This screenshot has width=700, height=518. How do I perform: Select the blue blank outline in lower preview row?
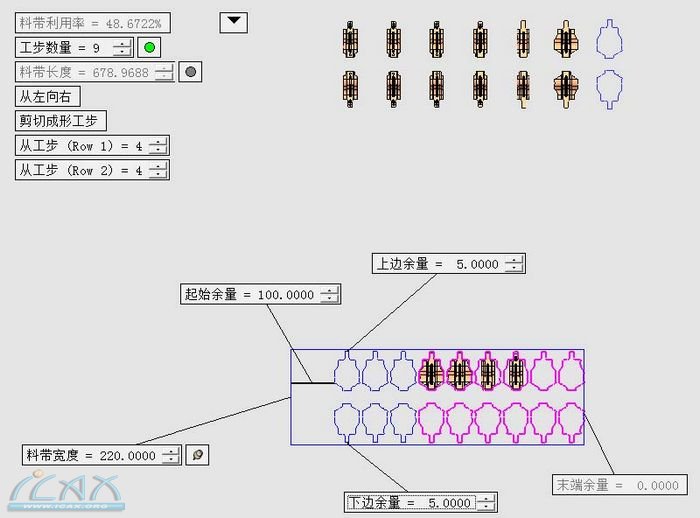point(609,89)
